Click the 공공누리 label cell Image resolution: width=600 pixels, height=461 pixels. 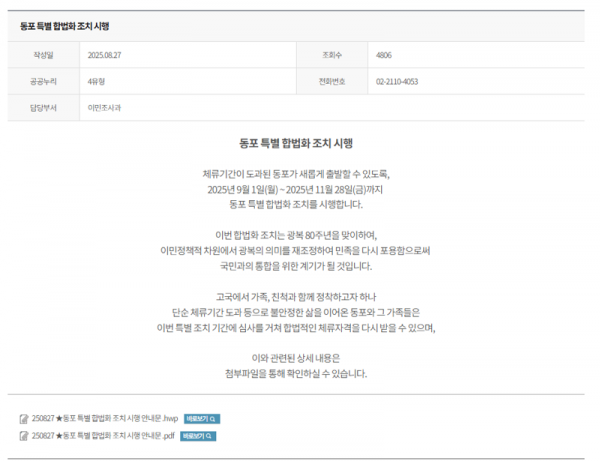pyautogui.click(x=44, y=80)
